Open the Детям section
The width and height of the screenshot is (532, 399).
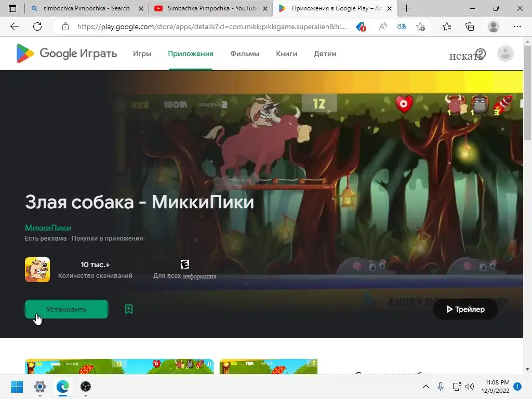tap(325, 54)
